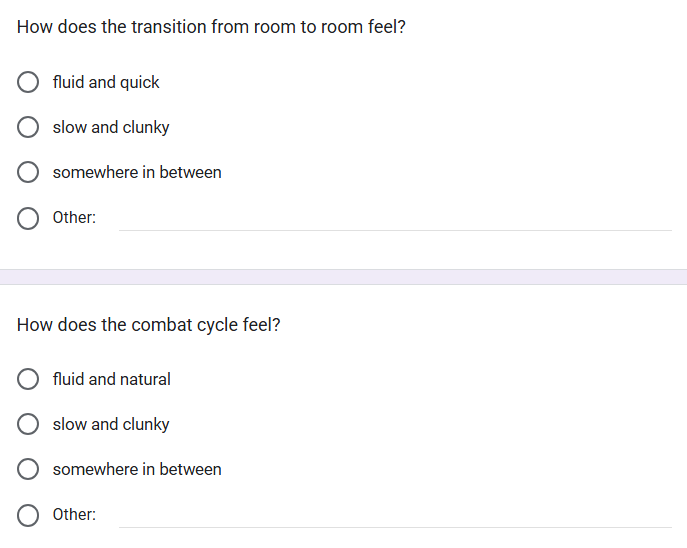The width and height of the screenshot is (687, 548).
Task: Focus the Other text field for room transition
Action: point(395,219)
